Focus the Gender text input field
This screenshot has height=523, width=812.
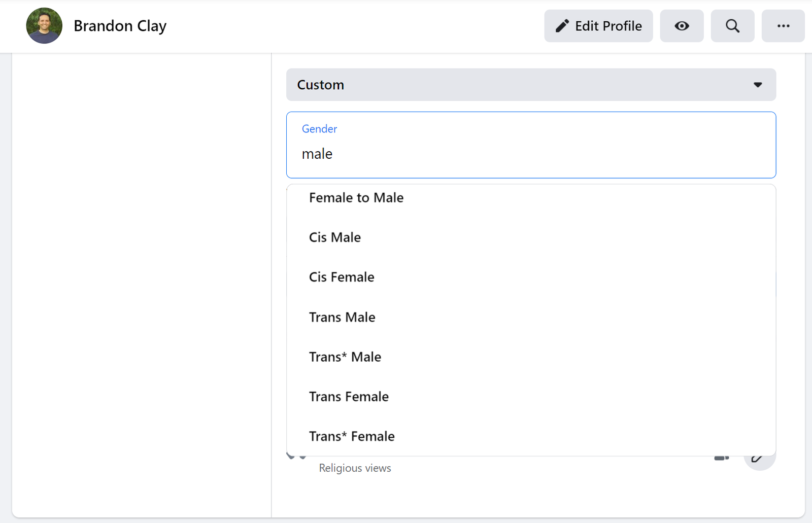[531, 145]
